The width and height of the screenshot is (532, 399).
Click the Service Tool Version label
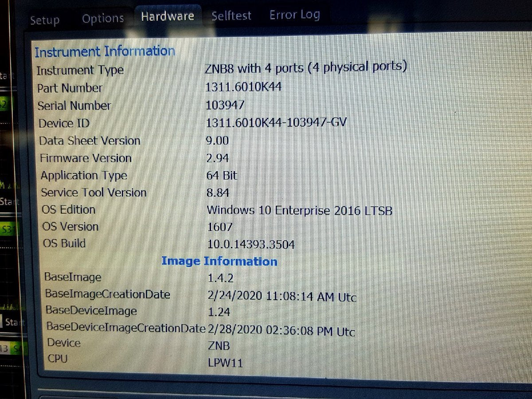click(x=94, y=193)
